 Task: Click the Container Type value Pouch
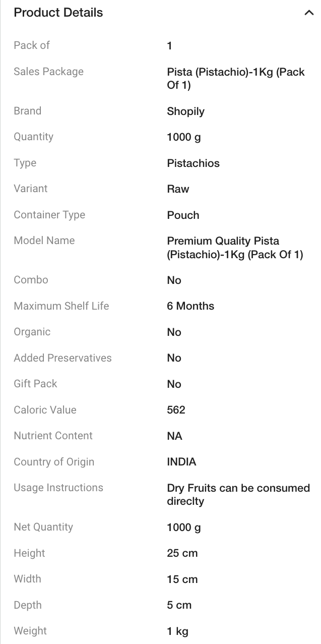coord(183,215)
